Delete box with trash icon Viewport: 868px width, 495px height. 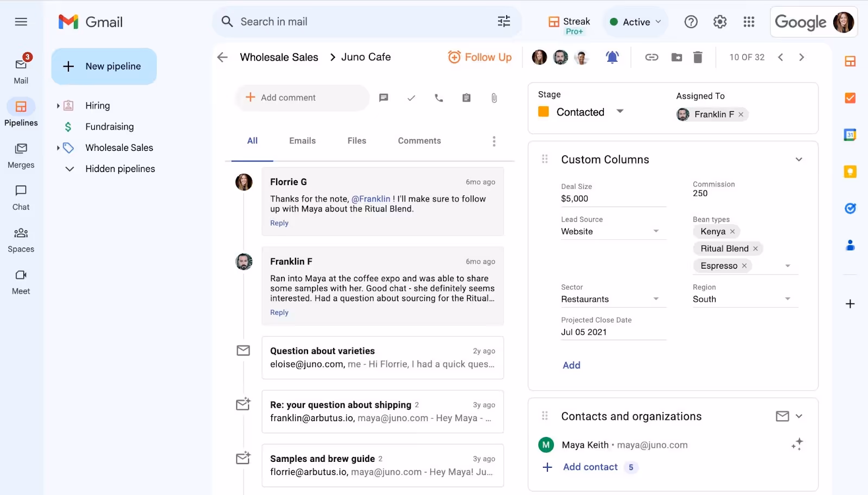pos(698,57)
